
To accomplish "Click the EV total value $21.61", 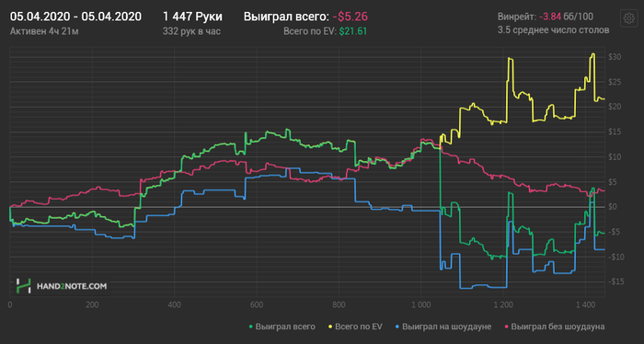I will coord(352,31).
